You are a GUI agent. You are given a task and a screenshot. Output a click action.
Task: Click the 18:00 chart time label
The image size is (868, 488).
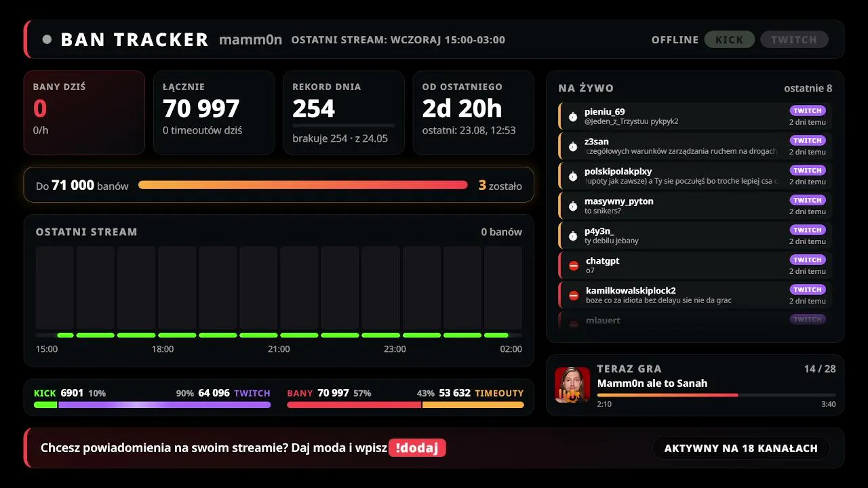coord(163,349)
